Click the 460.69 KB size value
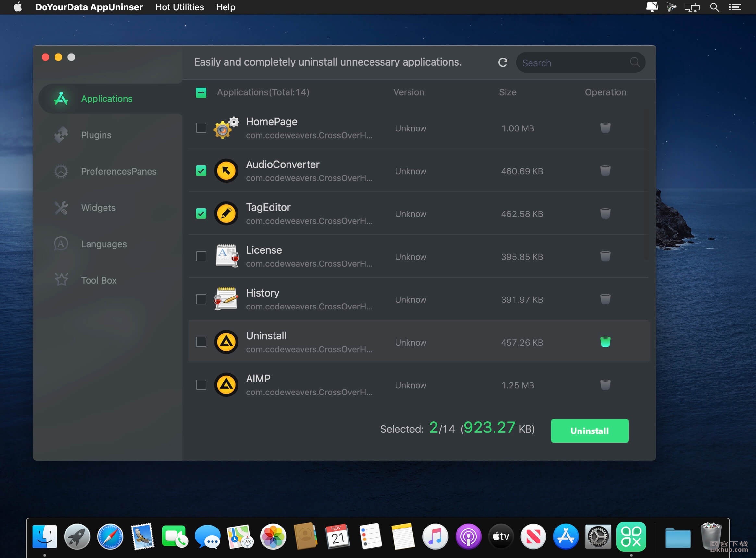Image resolution: width=756 pixels, height=558 pixels. [522, 171]
